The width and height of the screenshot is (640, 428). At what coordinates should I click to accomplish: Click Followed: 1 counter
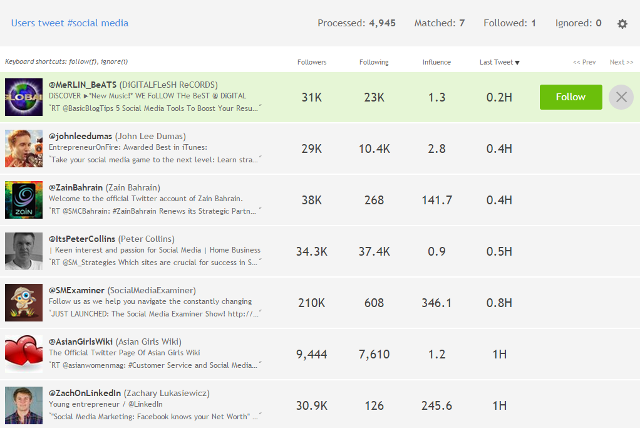[509, 23]
